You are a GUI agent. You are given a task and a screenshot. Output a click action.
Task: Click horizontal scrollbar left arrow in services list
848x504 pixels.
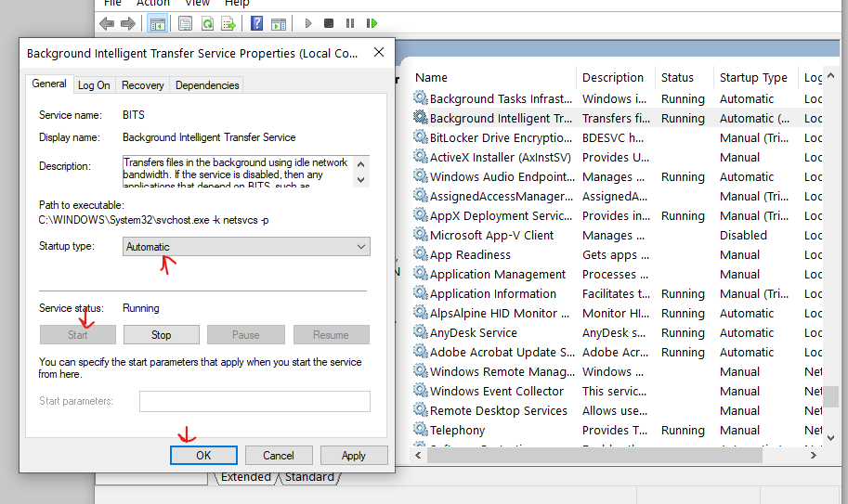click(x=418, y=456)
